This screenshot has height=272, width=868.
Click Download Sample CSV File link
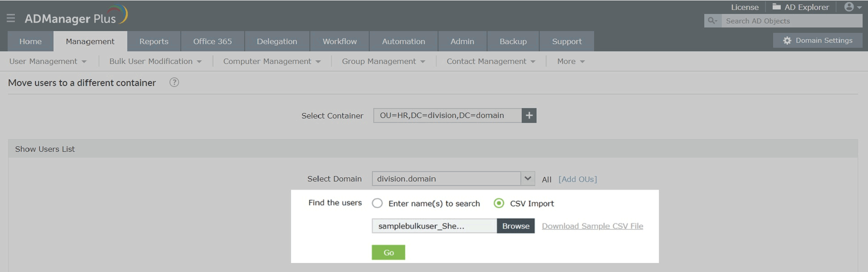592,226
